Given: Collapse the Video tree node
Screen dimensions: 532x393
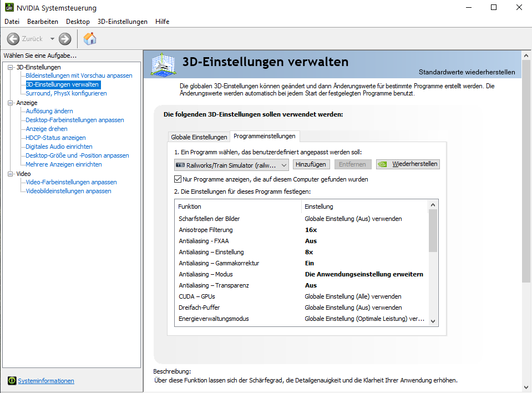Looking at the screenshot, I should point(11,174).
